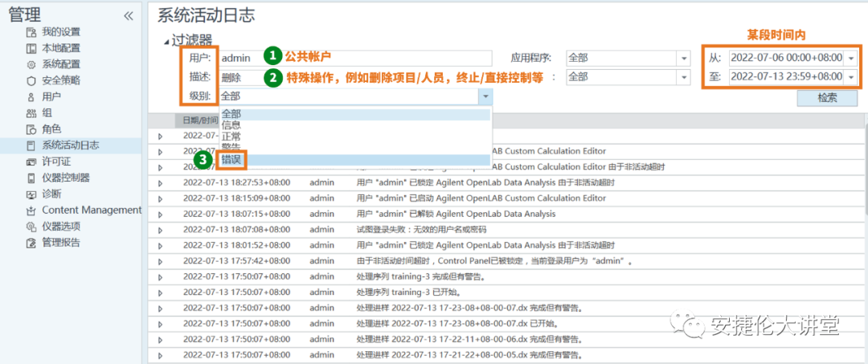Select 系统活动日志 in the sidebar
Screen dimensions: 868x364
tap(71, 145)
